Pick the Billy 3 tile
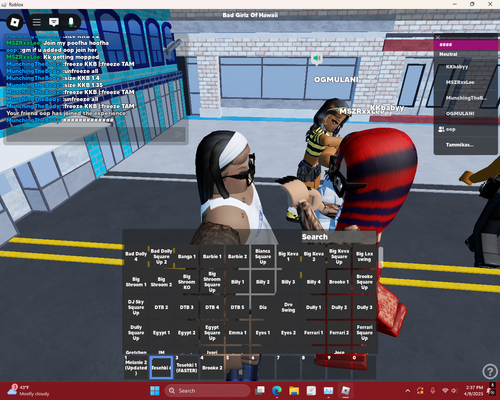Viewport: 500px width, 400px height. [288, 282]
